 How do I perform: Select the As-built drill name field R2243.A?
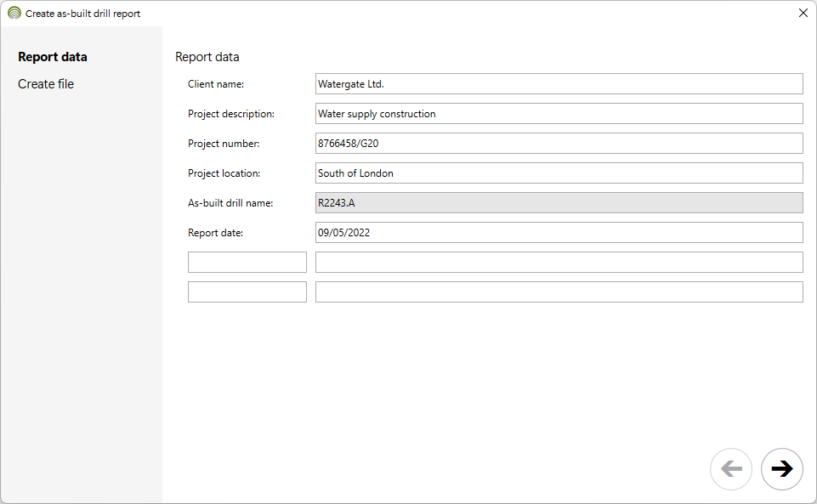[559, 202]
